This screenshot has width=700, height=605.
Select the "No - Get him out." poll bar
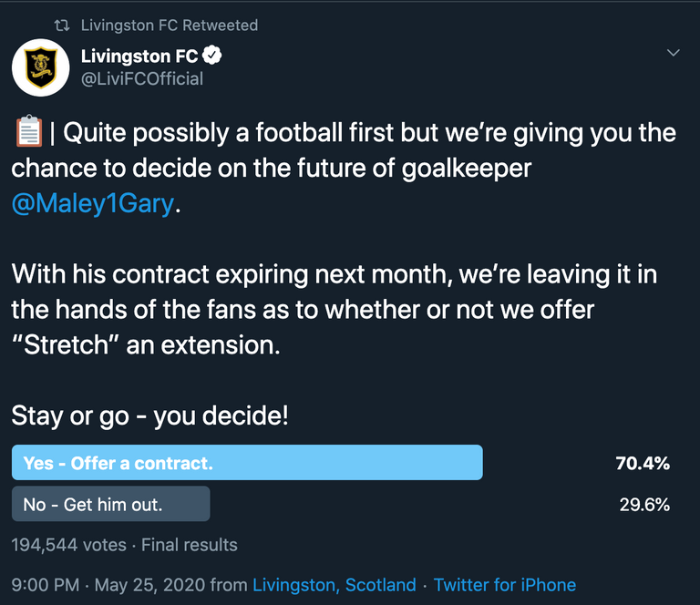click(111, 504)
